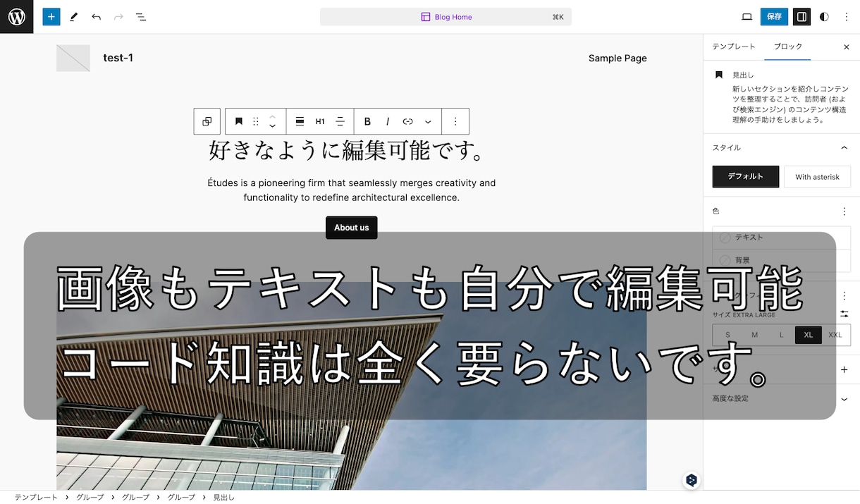Screen dimensions: 860x504
Task: Toggle bold formatting
Action: coord(367,121)
